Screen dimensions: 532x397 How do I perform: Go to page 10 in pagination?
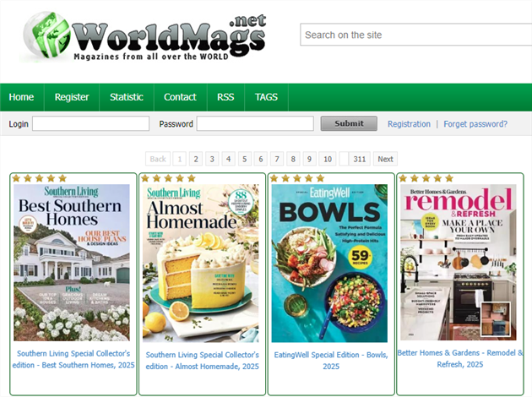(x=328, y=159)
